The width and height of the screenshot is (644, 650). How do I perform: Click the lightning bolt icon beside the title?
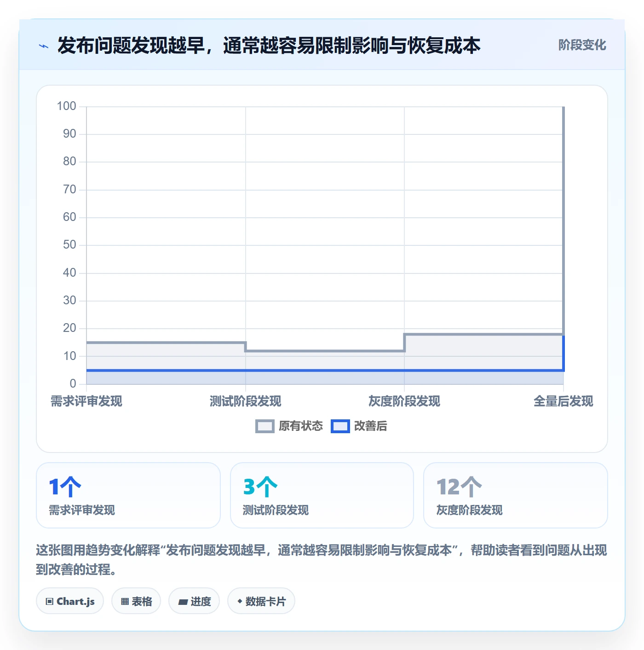coord(44,46)
